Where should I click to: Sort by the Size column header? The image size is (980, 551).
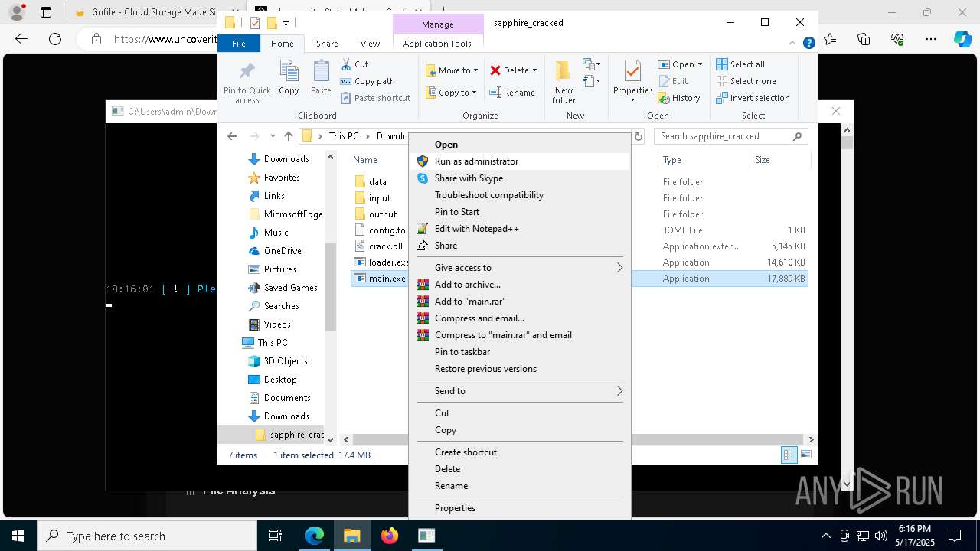779,160
